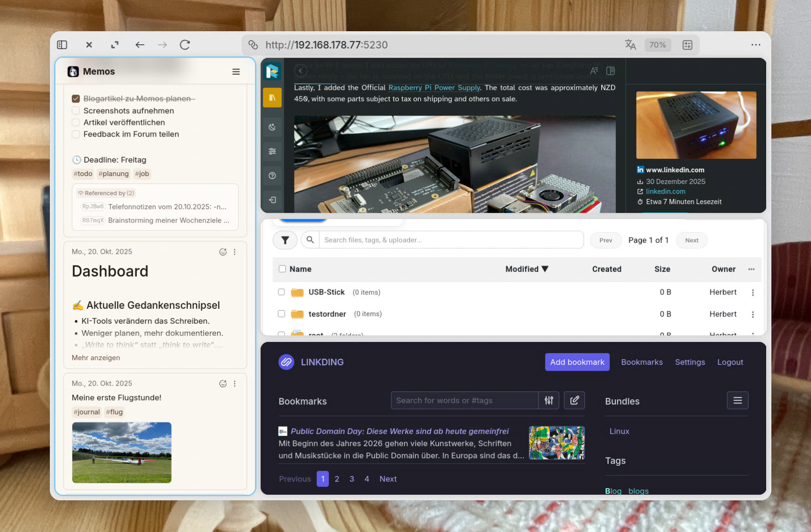811x532 pixels.
Task: Expand 'Mehr anzeigen' in the Dashboard memo
Action: [96, 358]
